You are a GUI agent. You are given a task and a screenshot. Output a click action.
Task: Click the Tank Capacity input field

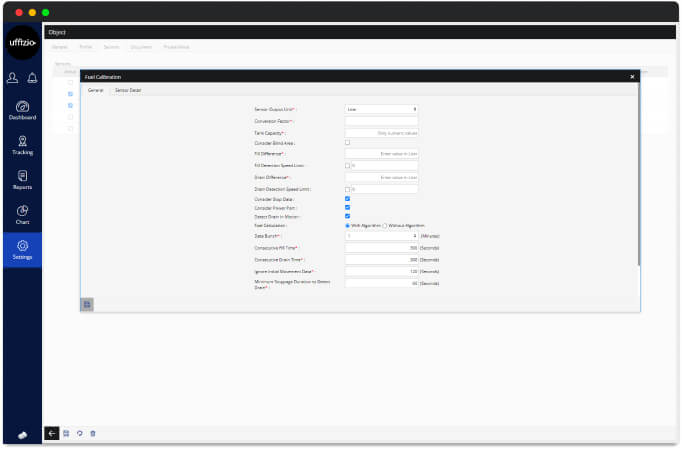[x=381, y=133]
